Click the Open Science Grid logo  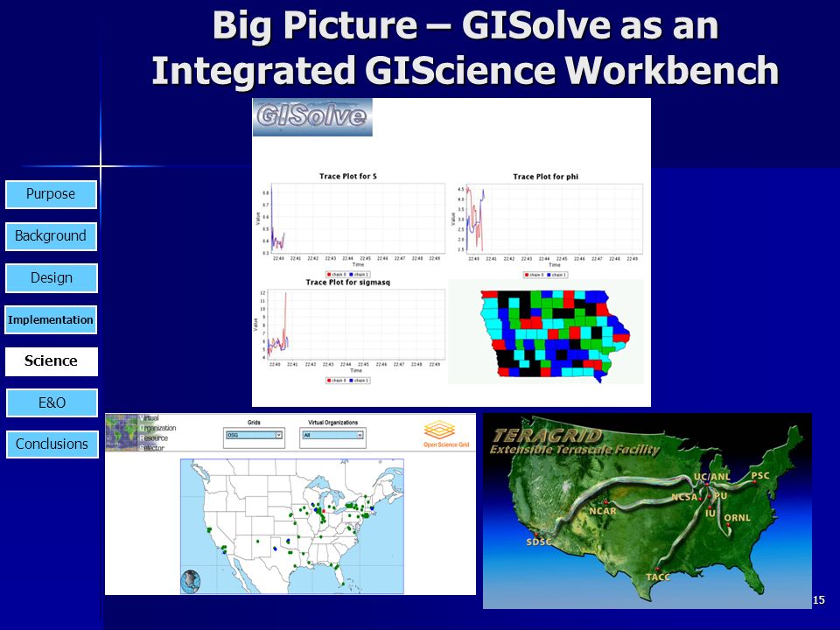pos(445,435)
